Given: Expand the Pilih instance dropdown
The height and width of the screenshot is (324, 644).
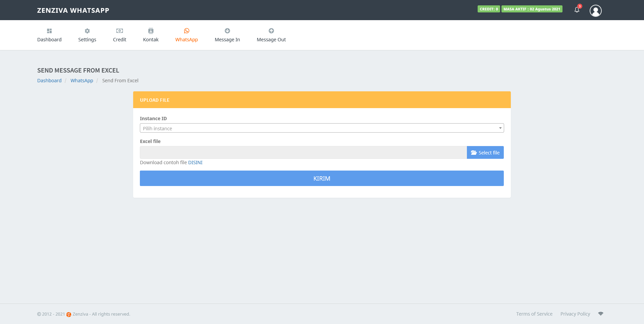Looking at the screenshot, I should click(x=322, y=128).
